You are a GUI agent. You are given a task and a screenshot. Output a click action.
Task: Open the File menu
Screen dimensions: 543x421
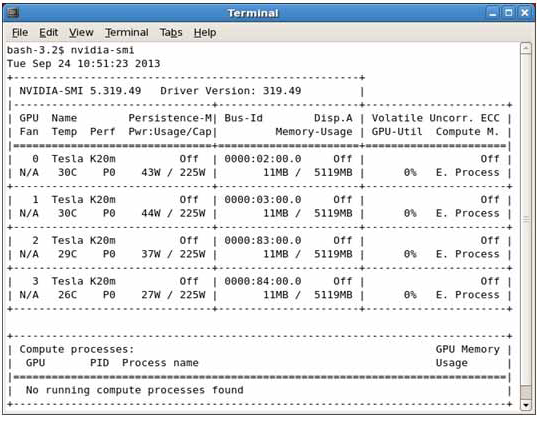(x=20, y=33)
